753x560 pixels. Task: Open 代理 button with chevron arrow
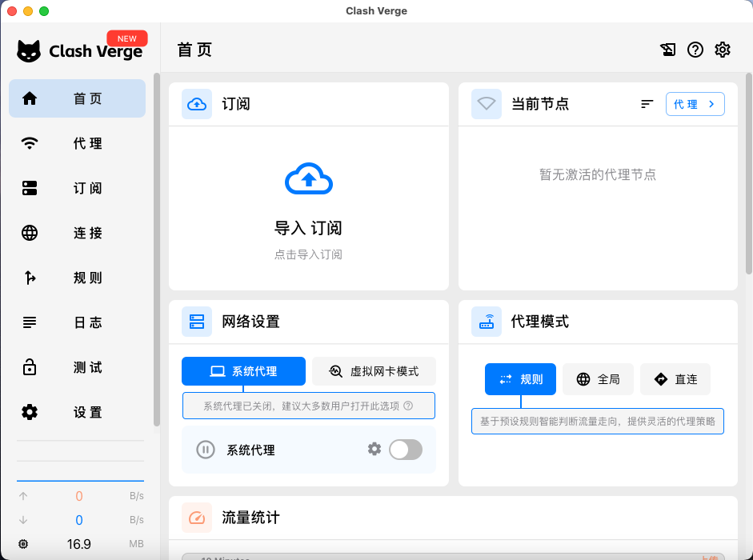(695, 104)
